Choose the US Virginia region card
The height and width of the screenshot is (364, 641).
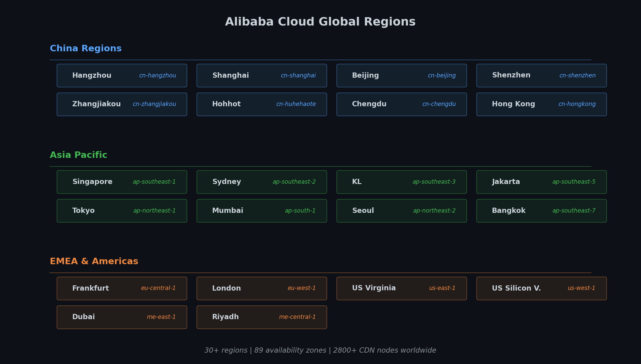(402, 288)
